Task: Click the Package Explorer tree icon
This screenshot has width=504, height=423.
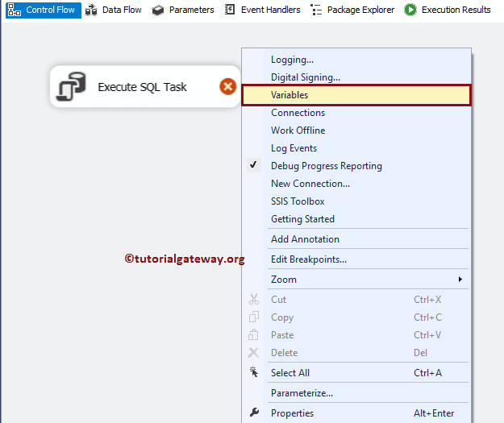Action: (x=316, y=10)
